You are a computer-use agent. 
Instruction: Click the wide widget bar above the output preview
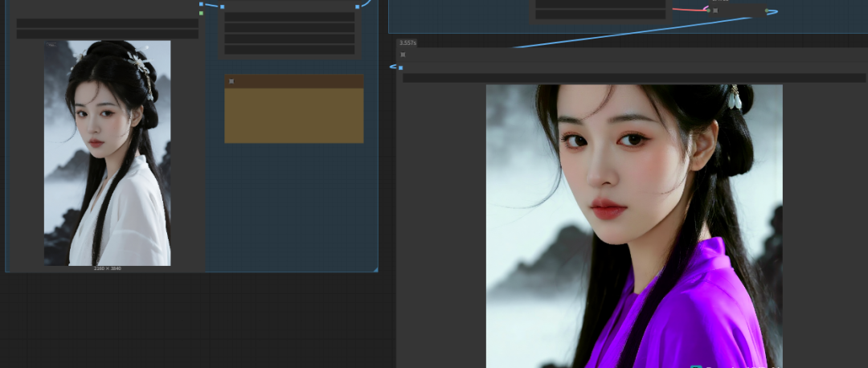pos(634,78)
